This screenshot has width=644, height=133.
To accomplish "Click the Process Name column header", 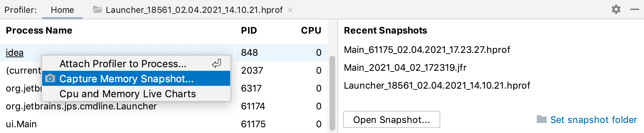I will (x=39, y=30).
